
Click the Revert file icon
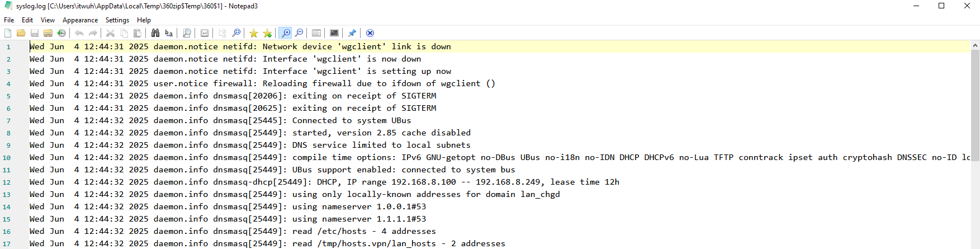point(61,33)
